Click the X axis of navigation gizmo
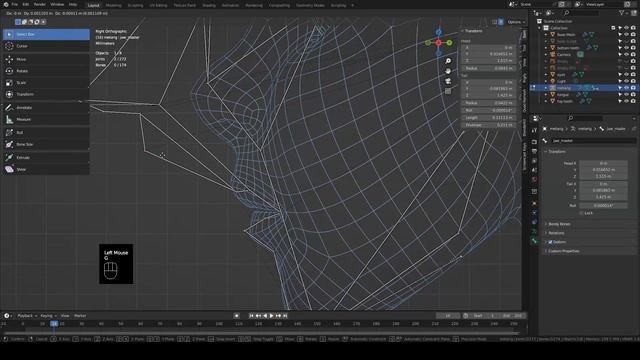This screenshot has height=360, width=640. [x=438, y=42]
